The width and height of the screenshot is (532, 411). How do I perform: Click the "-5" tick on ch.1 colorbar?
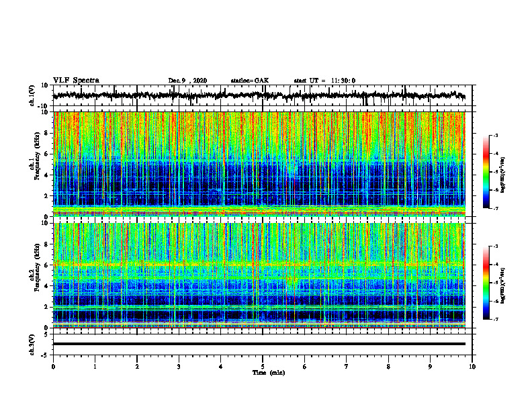click(x=496, y=172)
